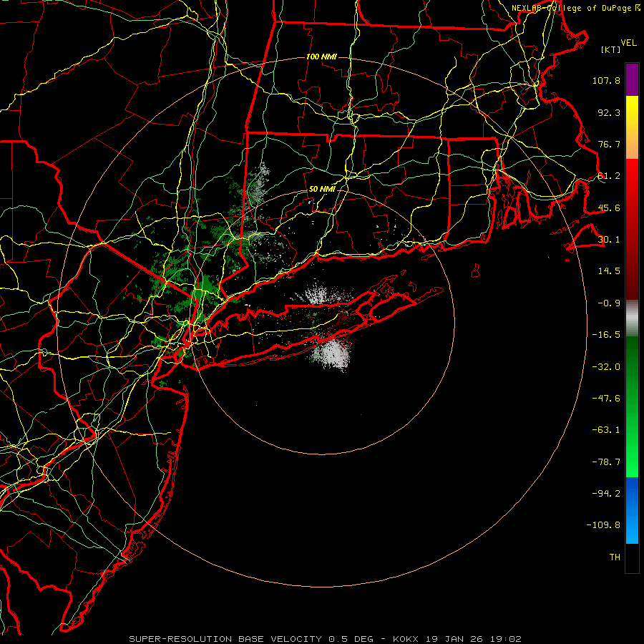Screen dimensions: 644x644
Task: Select the -78.7 legend value
Action: (606, 462)
